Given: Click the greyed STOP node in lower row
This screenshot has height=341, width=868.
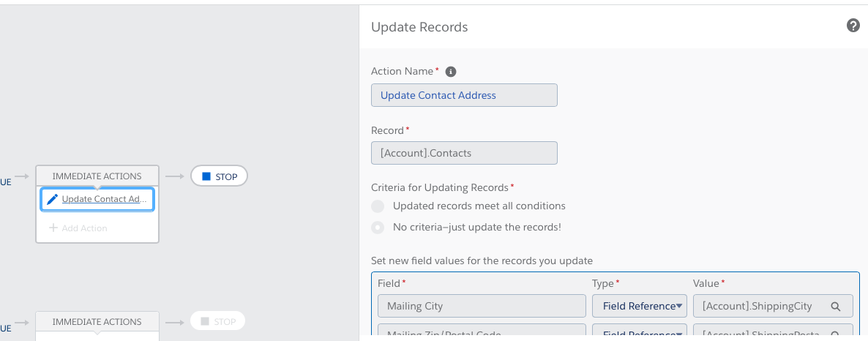Looking at the screenshot, I should point(218,321).
